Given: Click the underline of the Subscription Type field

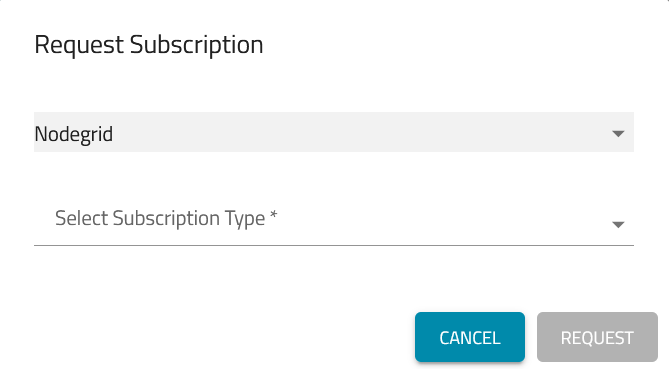Looking at the screenshot, I should pos(334,245).
